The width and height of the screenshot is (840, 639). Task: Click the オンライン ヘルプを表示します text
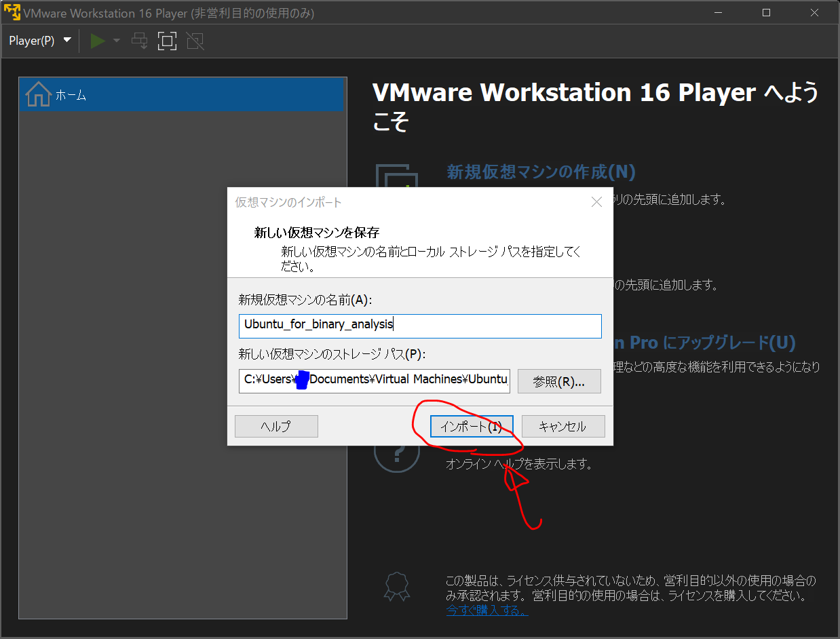pyautogui.click(x=519, y=465)
